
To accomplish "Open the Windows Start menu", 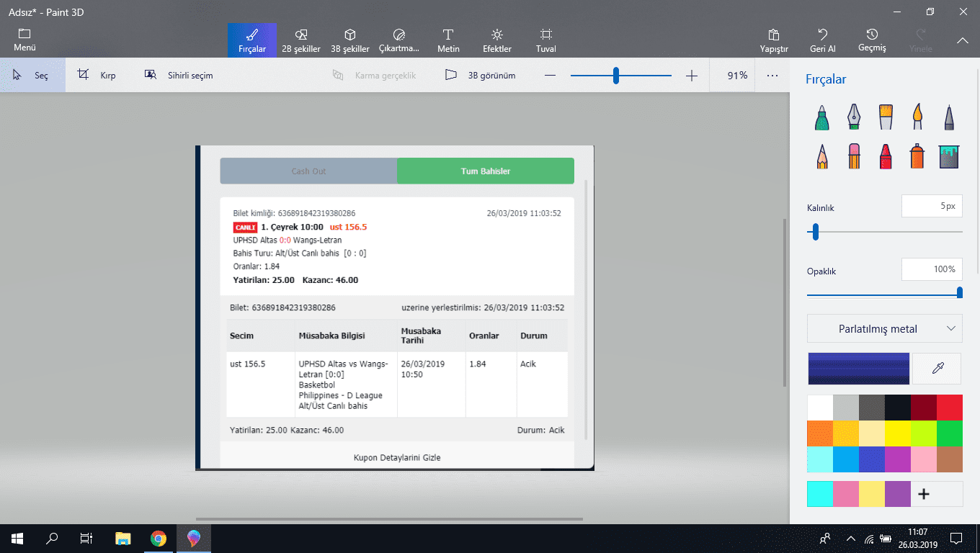I will (17, 538).
